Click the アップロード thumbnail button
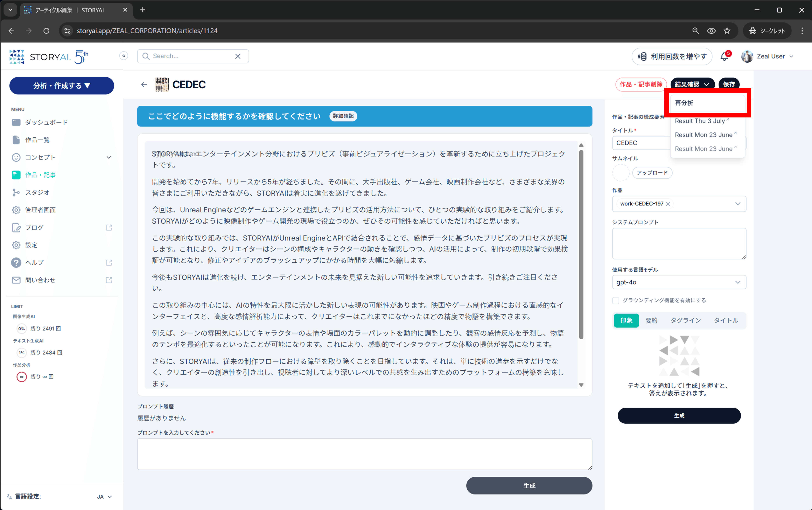The width and height of the screenshot is (812, 510). 652,173
